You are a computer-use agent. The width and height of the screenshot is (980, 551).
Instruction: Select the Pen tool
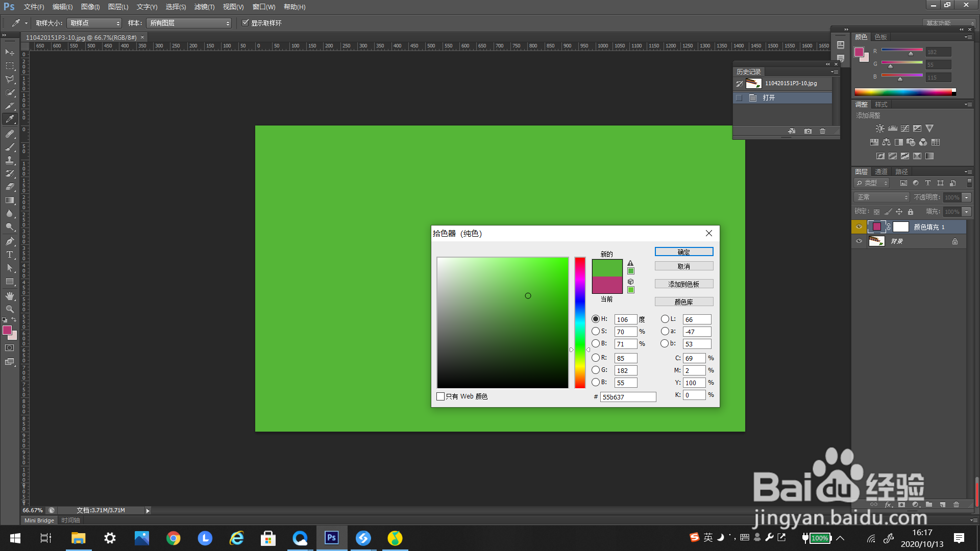10,241
